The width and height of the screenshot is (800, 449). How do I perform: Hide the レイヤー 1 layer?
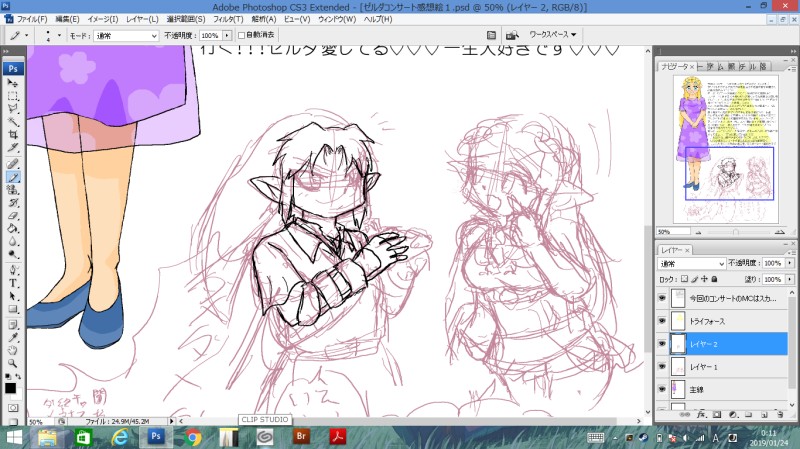[662, 366]
